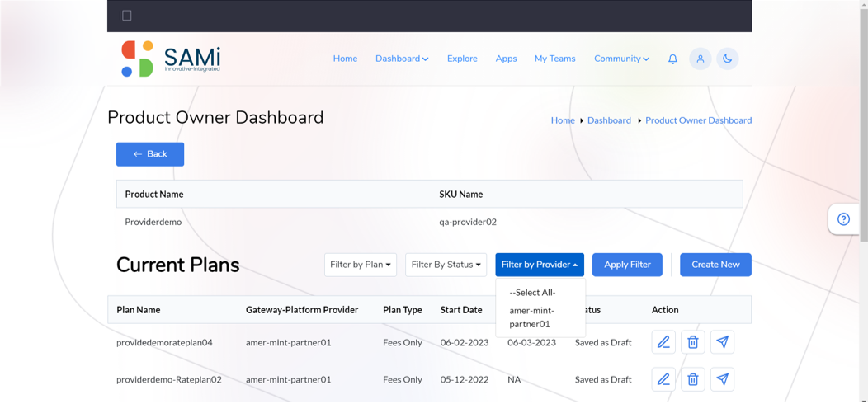
Task: Open the help question mark widget
Action: tap(843, 219)
